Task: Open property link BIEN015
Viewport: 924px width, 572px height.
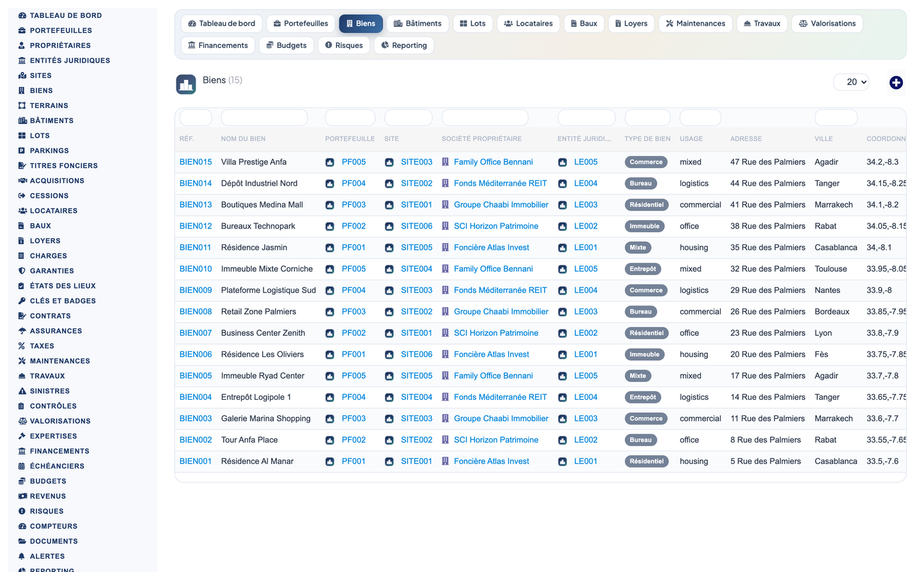Action: pyautogui.click(x=196, y=163)
